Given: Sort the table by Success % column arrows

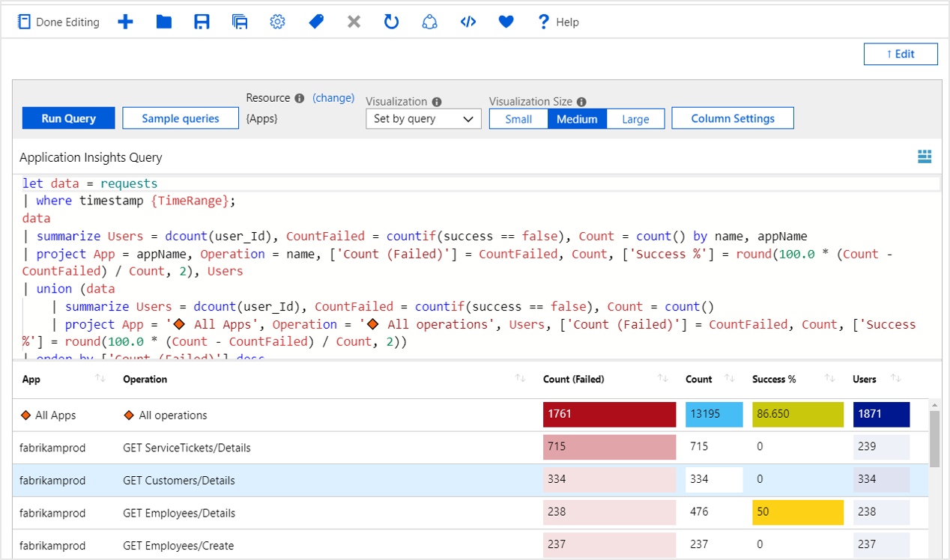Looking at the screenshot, I should (x=829, y=379).
